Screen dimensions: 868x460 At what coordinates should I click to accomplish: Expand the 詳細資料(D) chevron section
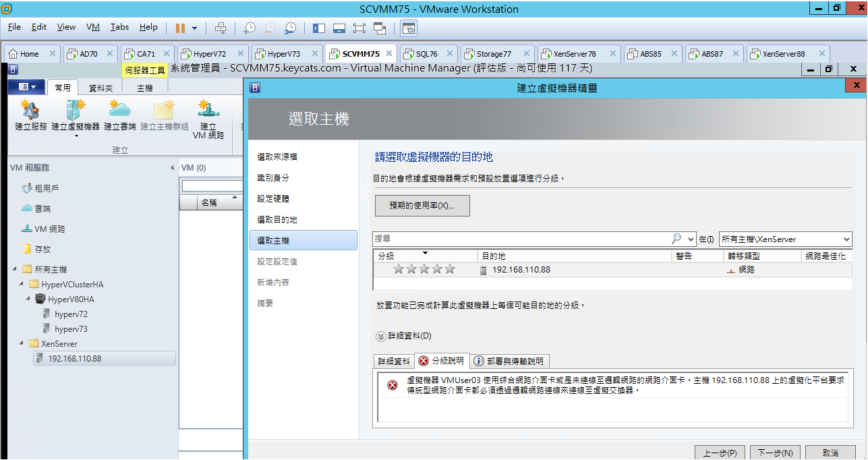(x=381, y=336)
